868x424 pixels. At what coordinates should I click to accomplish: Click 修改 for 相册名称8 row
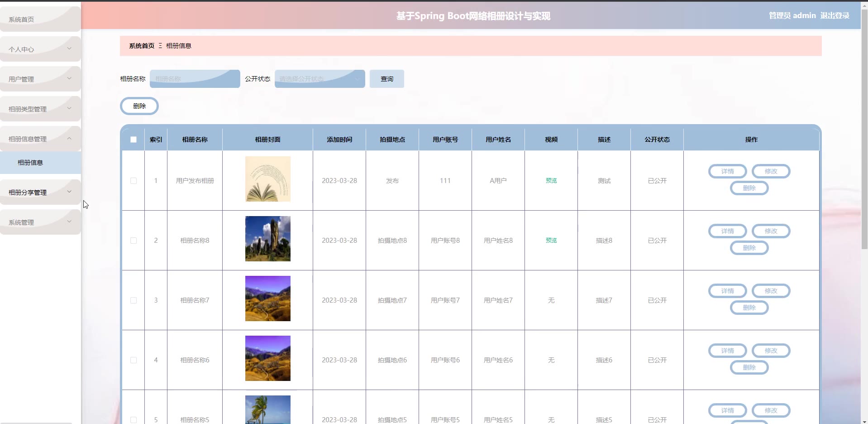point(771,231)
